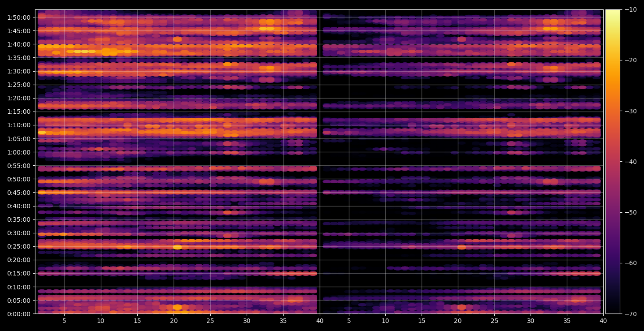Click the −10 colorbar tick label
This screenshot has width=644, height=331.
point(630,10)
